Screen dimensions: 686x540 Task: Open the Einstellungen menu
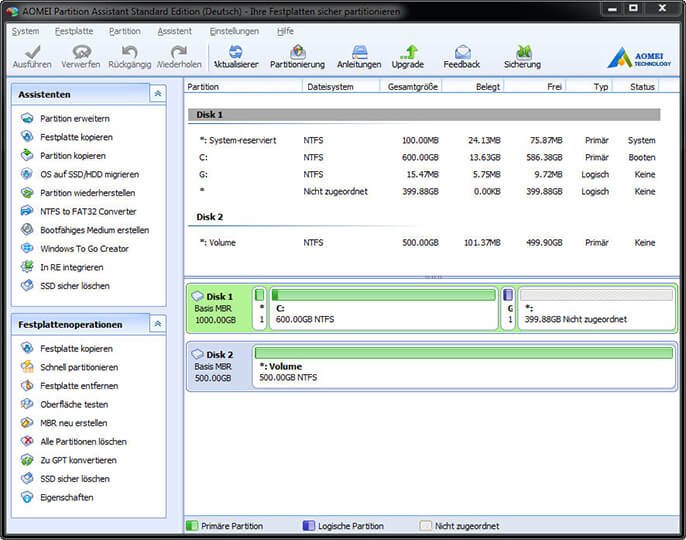pos(233,31)
